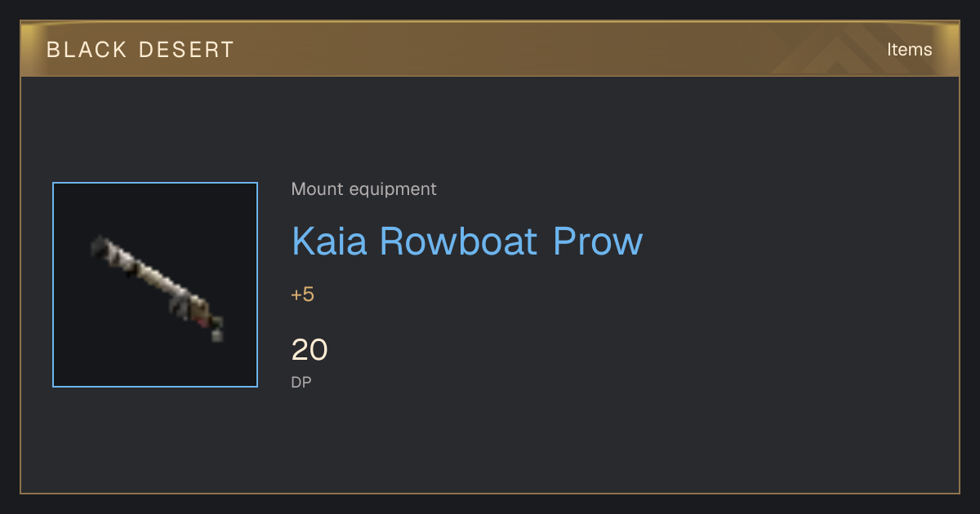Click the word "DESERT" in header
The height and width of the screenshot is (514, 980).
[186, 50]
